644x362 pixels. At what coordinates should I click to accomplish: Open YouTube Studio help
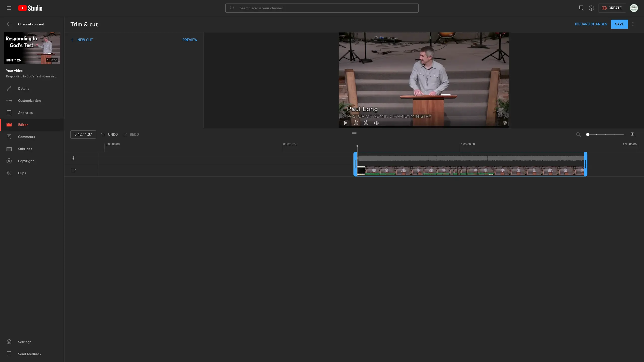(x=591, y=8)
